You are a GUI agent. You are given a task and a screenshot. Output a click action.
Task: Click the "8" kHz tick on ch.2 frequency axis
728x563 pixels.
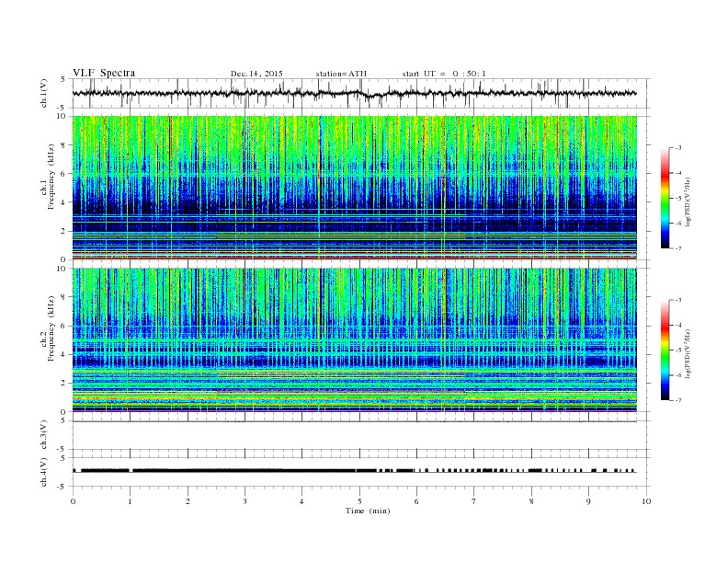point(64,297)
